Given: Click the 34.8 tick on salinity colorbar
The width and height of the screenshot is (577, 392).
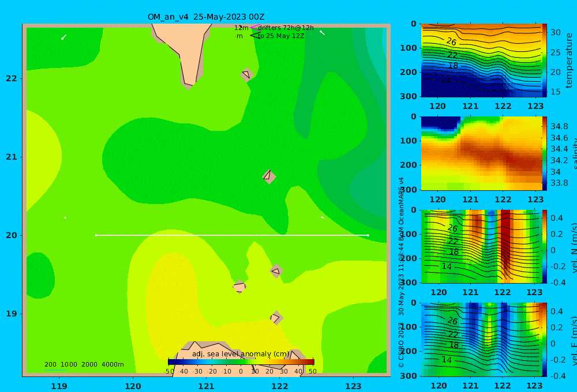Looking at the screenshot, I should click(x=559, y=126).
